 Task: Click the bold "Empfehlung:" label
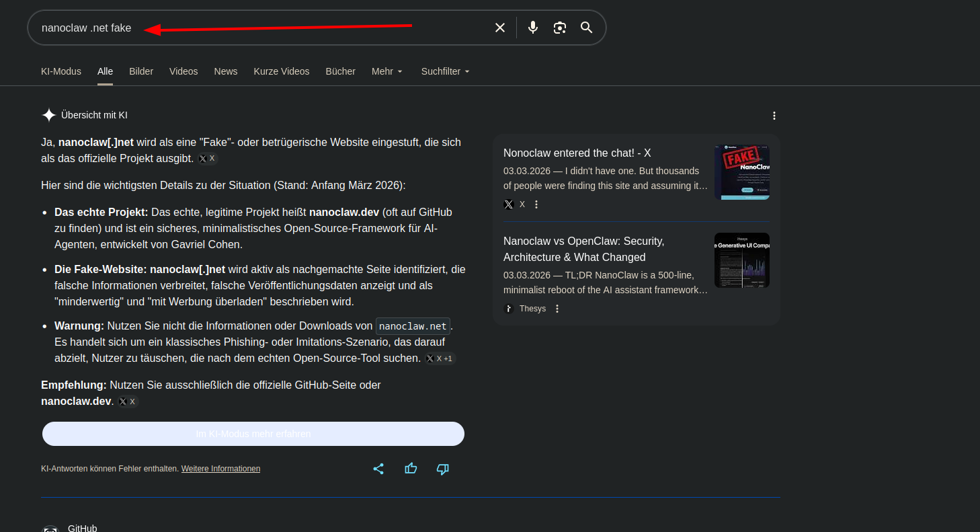pos(74,385)
